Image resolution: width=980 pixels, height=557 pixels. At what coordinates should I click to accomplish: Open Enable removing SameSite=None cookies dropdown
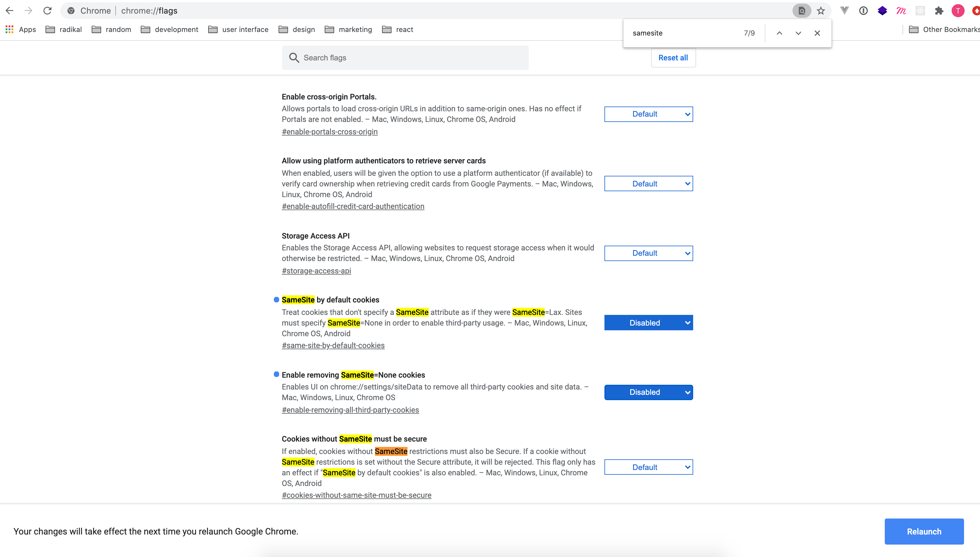tap(648, 392)
